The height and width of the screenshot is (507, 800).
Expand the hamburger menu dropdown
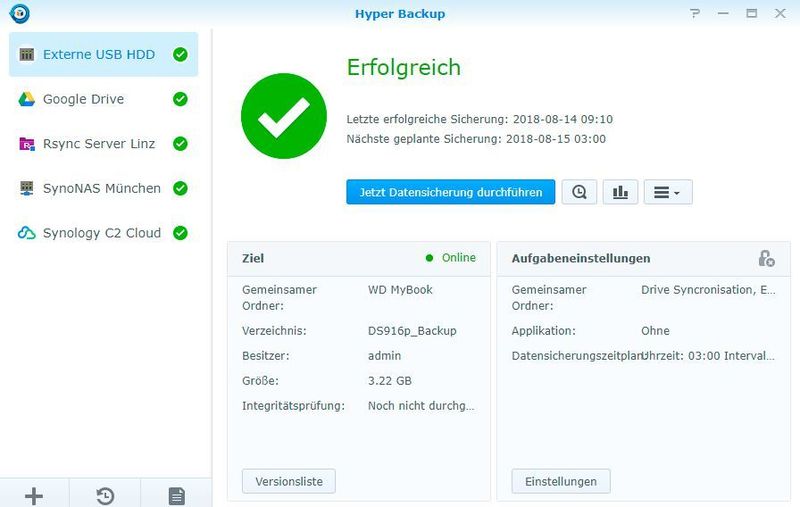(668, 192)
